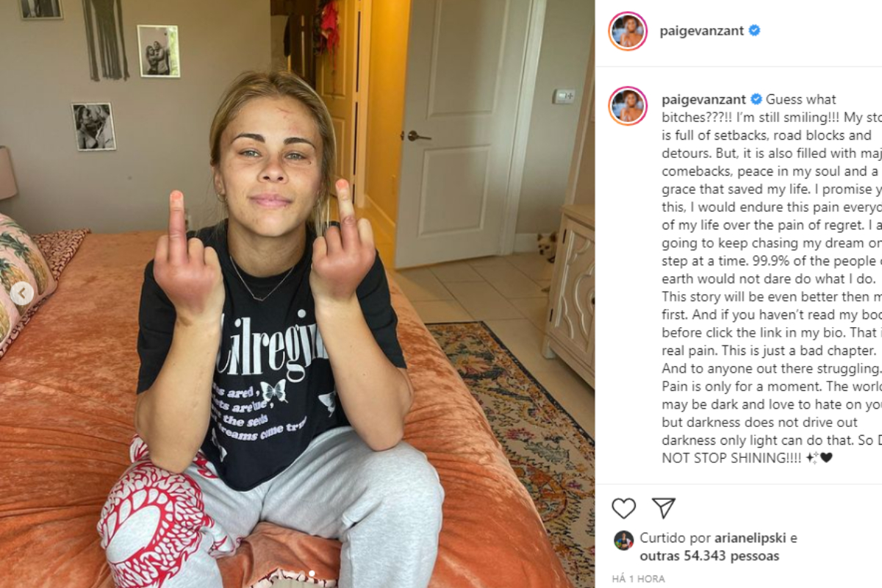The height and width of the screenshot is (588, 882).
Task: Go to previous photo with left arrow
Action: pos(21,293)
